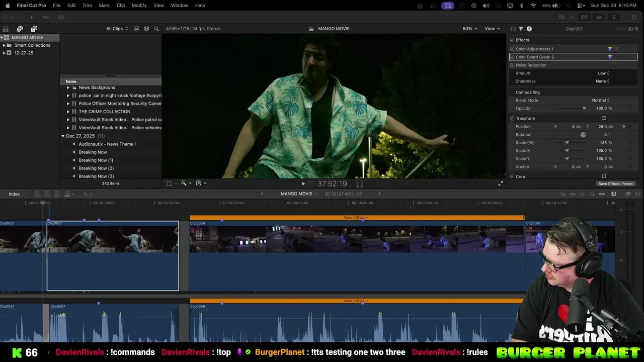This screenshot has height=362, width=644.
Task: Open the Titles and Generators sidebar
Action: (x=34, y=29)
